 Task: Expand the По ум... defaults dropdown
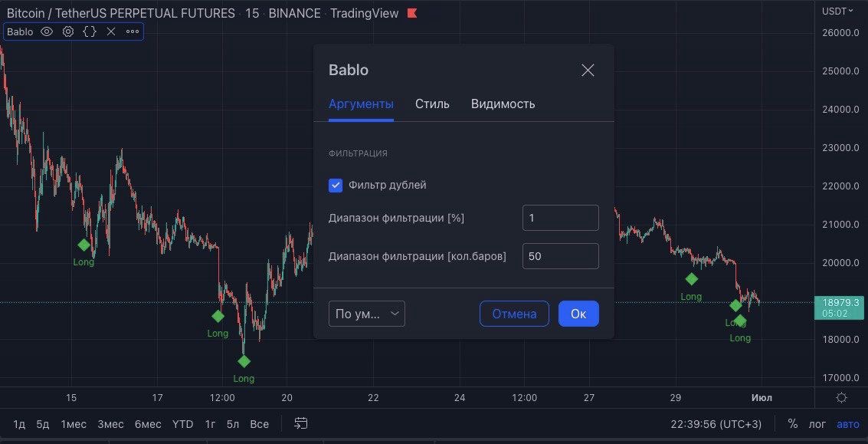(x=367, y=314)
